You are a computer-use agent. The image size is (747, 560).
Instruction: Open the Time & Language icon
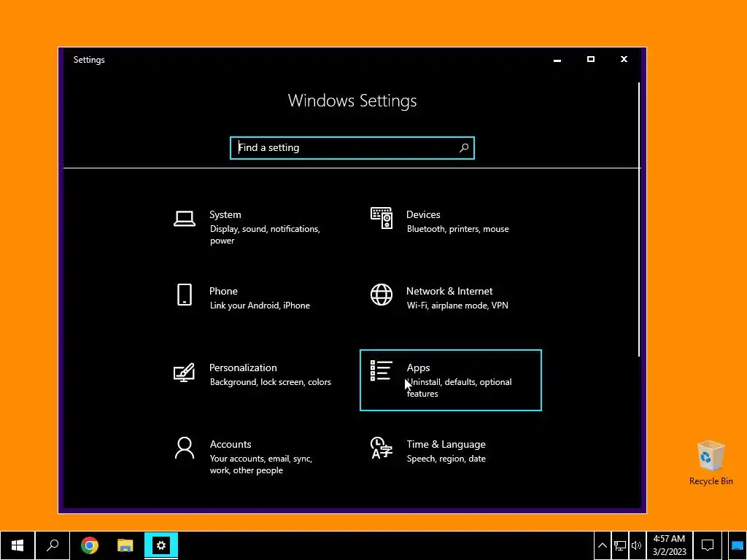pyautogui.click(x=381, y=448)
